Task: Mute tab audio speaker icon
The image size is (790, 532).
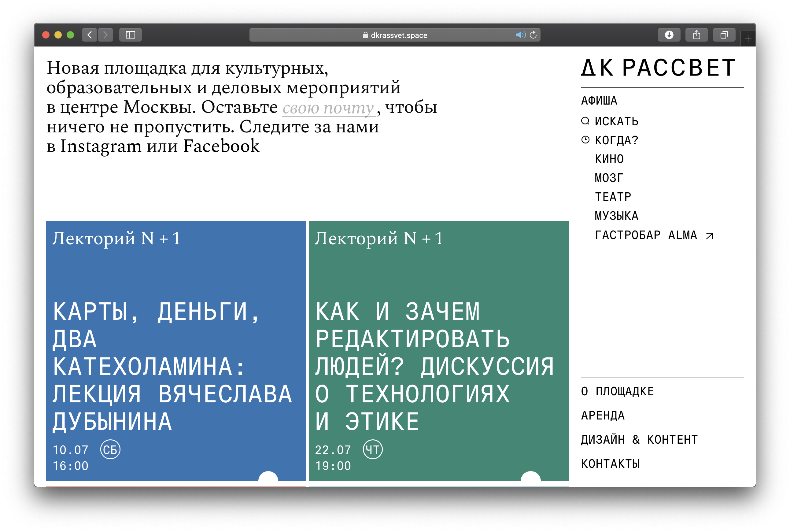Action: point(520,35)
